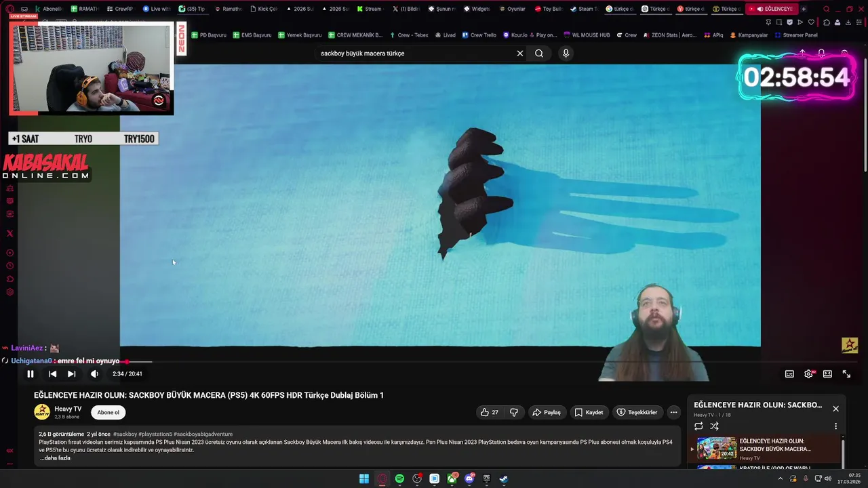Click the #sackboy hashtag

tap(125, 434)
